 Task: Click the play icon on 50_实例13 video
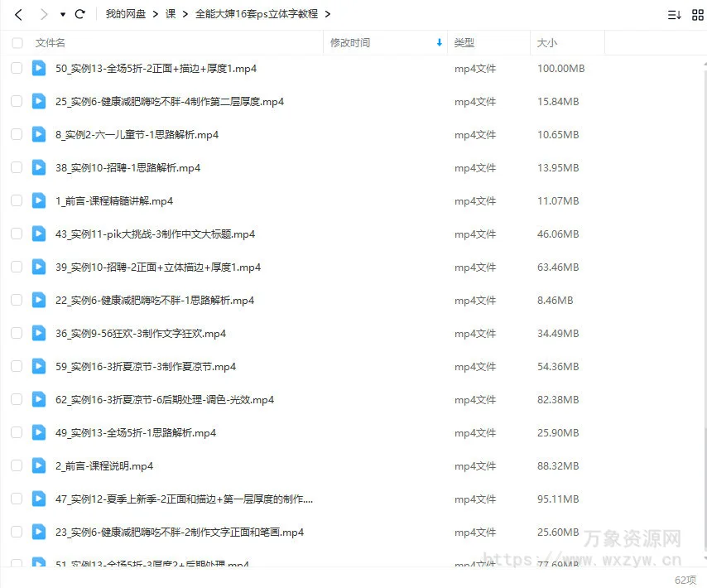tap(38, 69)
